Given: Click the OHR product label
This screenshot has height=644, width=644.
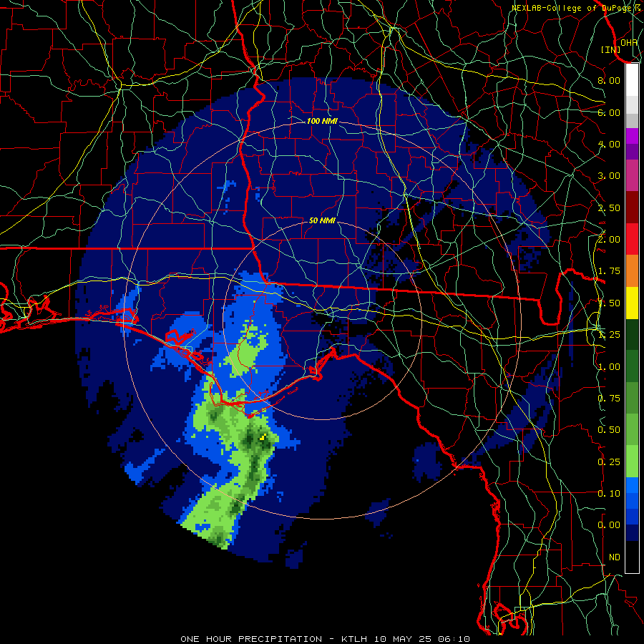Looking at the screenshot, I should coord(629,42).
